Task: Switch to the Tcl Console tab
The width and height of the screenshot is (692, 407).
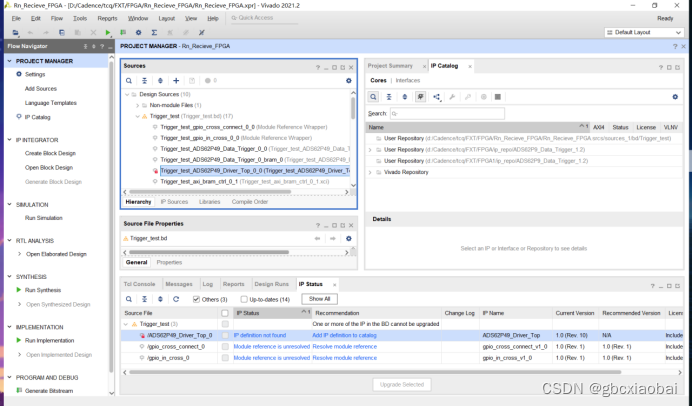Action: (x=139, y=284)
